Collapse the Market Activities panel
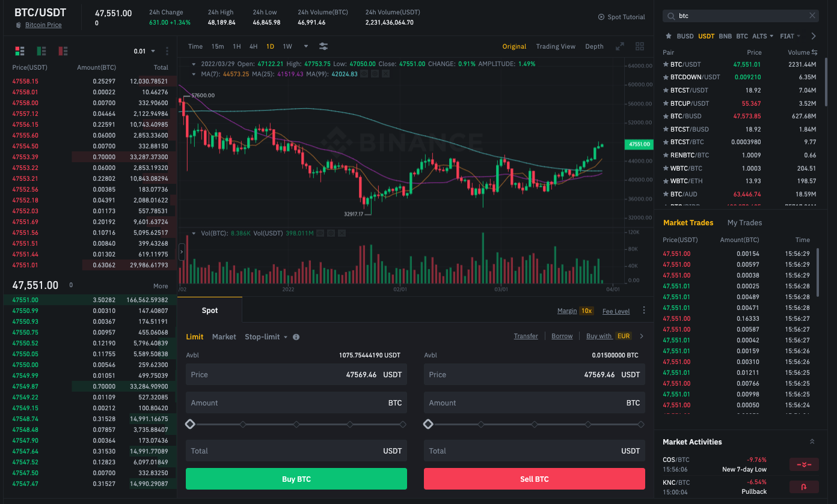The width and height of the screenshot is (837, 504). coord(812,442)
